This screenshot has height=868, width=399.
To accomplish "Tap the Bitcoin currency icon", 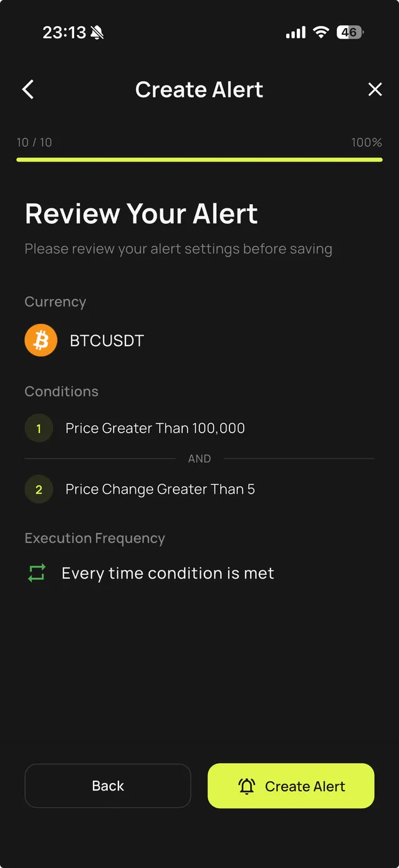I will click(x=41, y=340).
